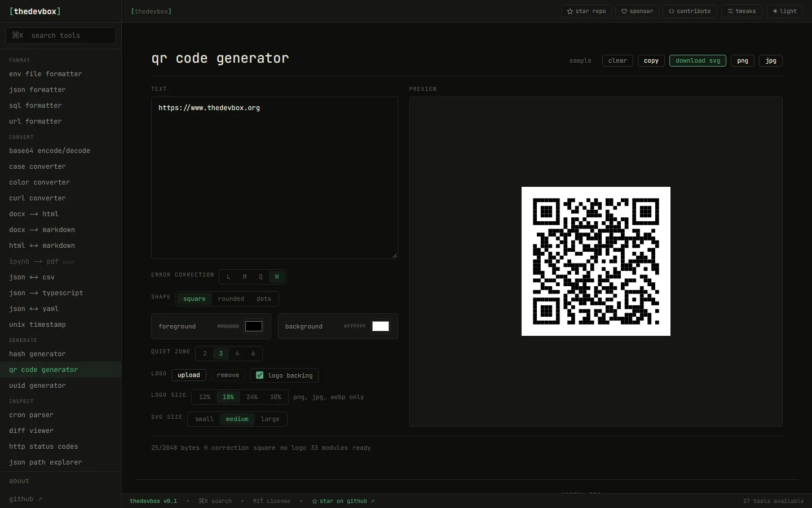The width and height of the screenshot is (812, 508).
Task: Click inside the text input area
Action: (275, 178)
